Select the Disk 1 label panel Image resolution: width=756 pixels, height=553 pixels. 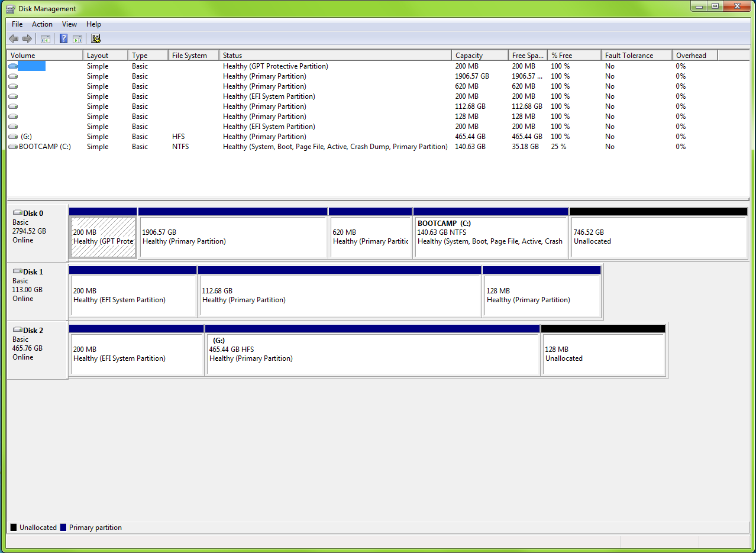click(x=37, y=292)
